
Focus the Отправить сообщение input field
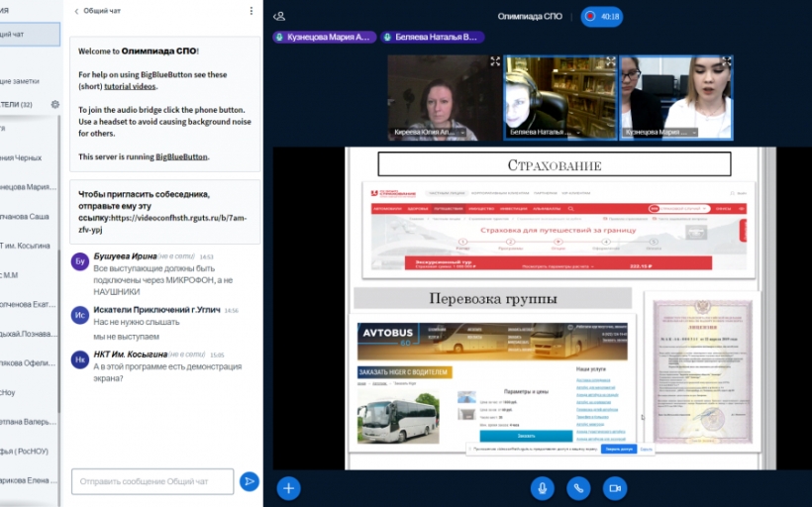pos(152,481)
